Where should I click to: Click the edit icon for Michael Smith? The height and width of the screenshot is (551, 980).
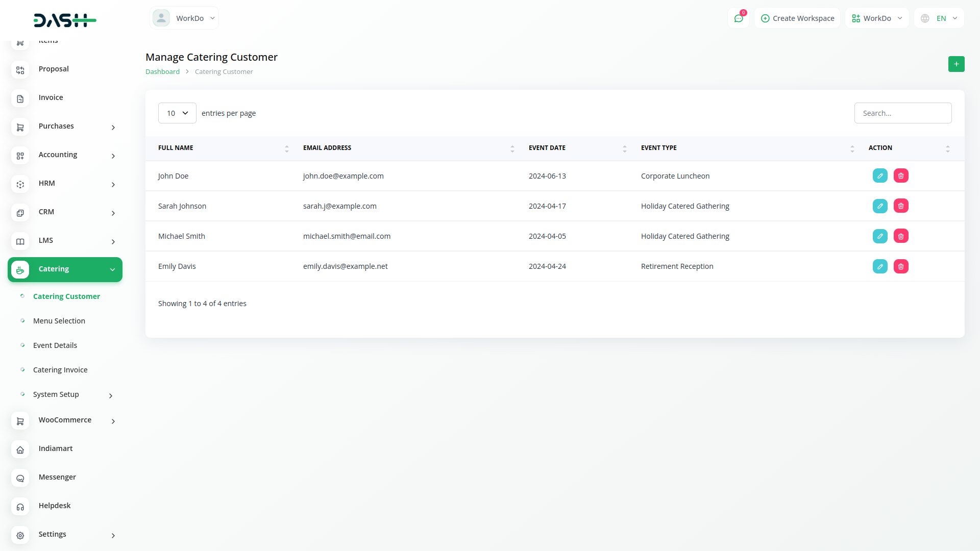pyautogui.click(x=880, y=236)
